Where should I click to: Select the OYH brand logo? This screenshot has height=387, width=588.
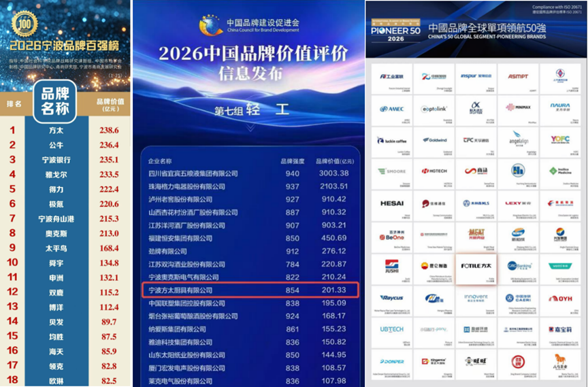click(x=560, y=301)
